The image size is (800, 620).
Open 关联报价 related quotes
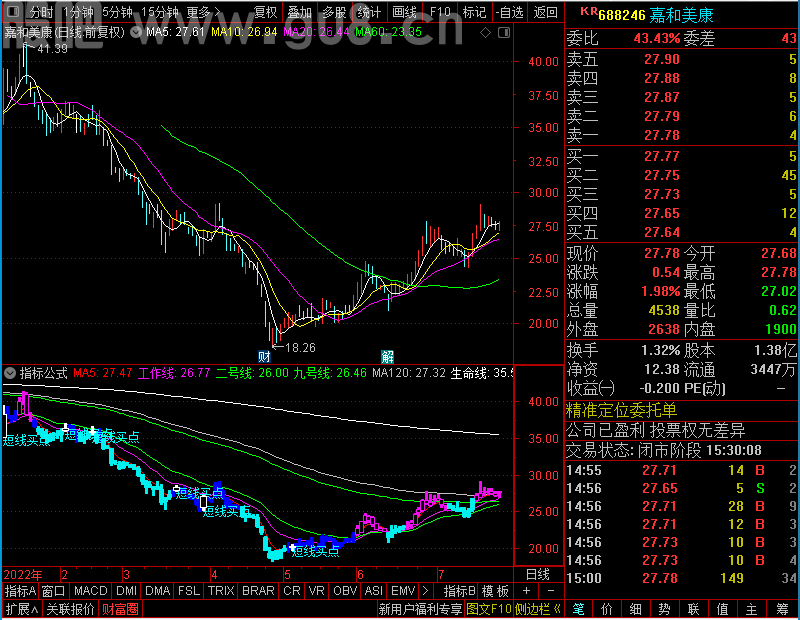click(x=70, y=609)
